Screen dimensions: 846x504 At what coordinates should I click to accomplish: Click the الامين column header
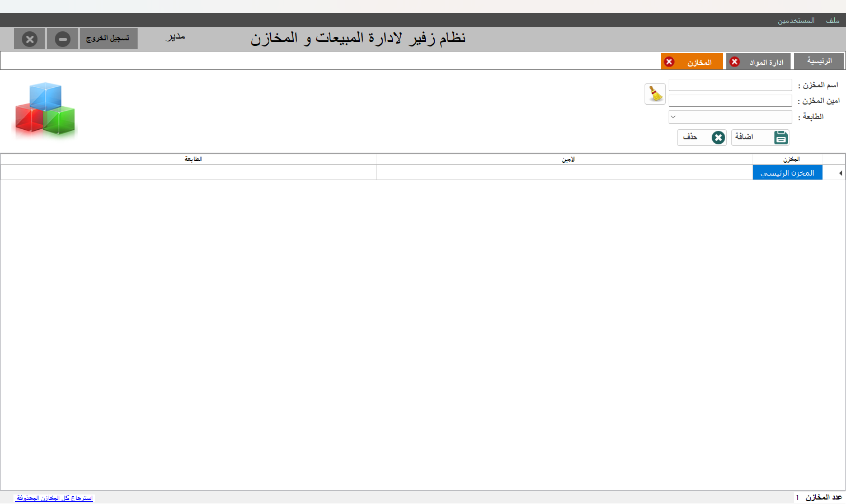tap(565, 159)
